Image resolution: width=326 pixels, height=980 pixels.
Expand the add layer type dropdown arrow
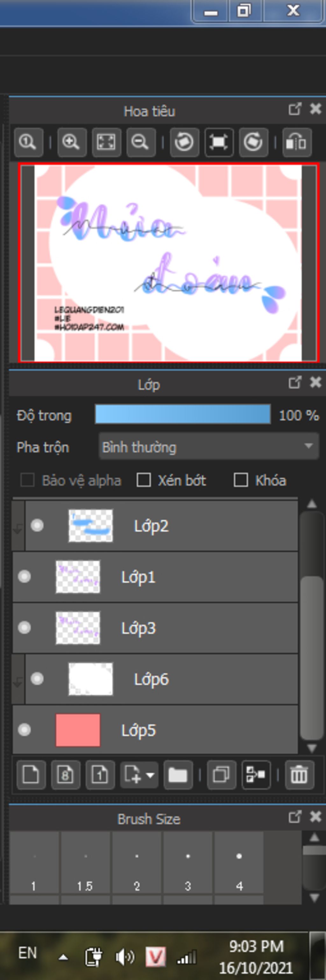150,774
